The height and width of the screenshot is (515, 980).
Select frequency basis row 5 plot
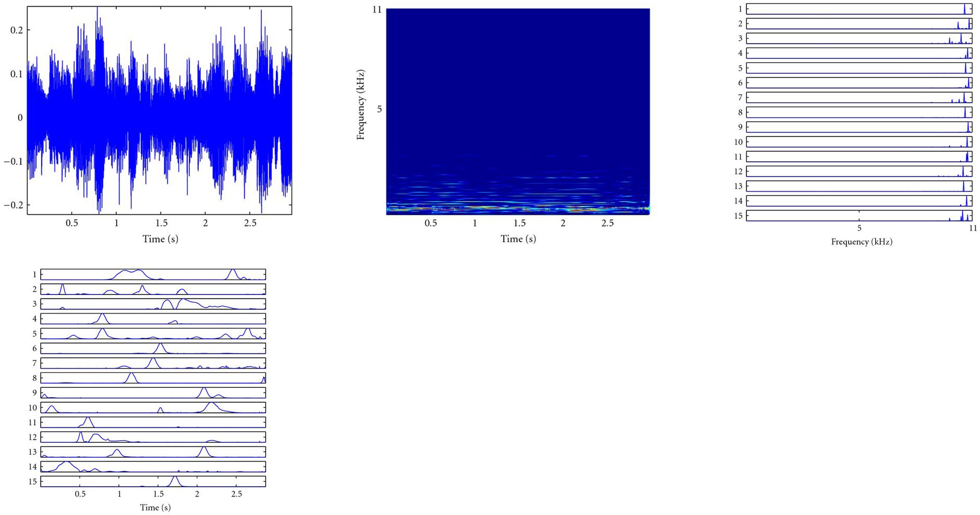859,68
